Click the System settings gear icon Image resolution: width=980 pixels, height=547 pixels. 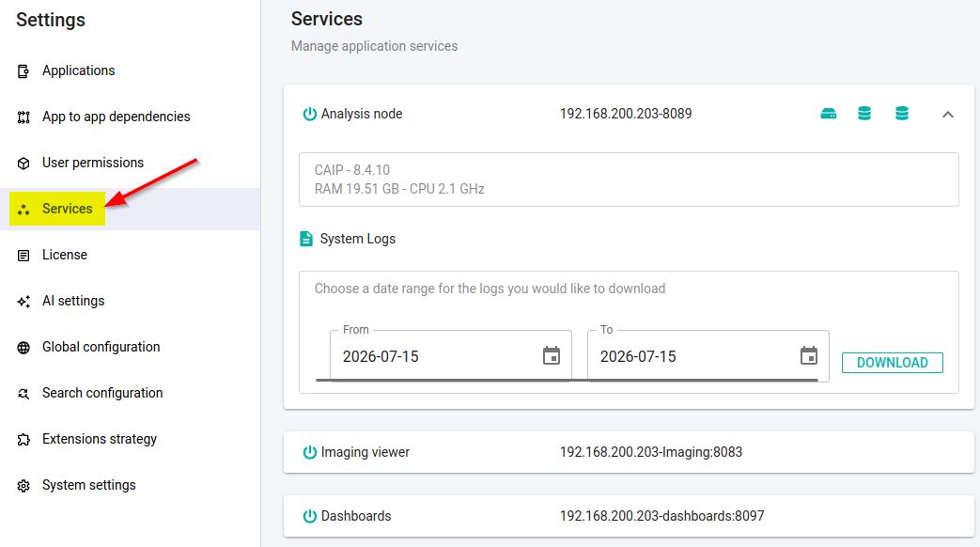(x=23, y=486)
